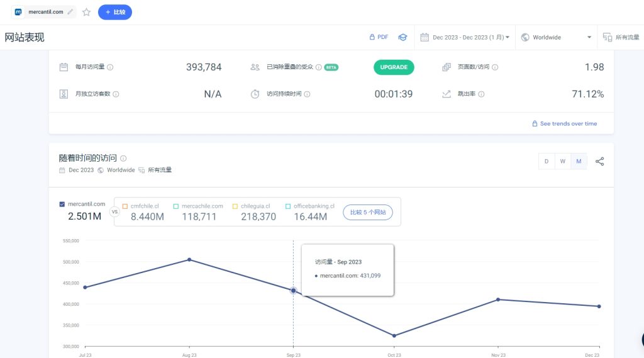Click the 月独立访客数 person icon

(64, 94)
